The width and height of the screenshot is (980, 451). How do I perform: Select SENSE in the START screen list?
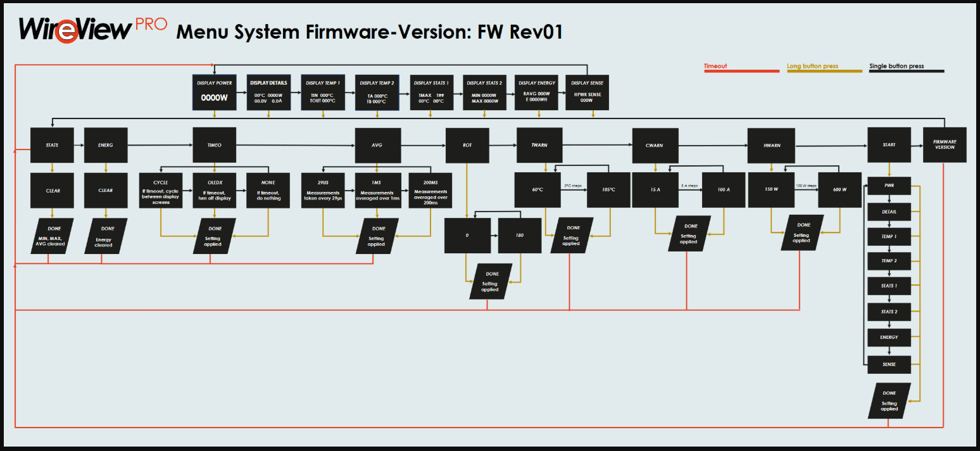tap(889, 364)
